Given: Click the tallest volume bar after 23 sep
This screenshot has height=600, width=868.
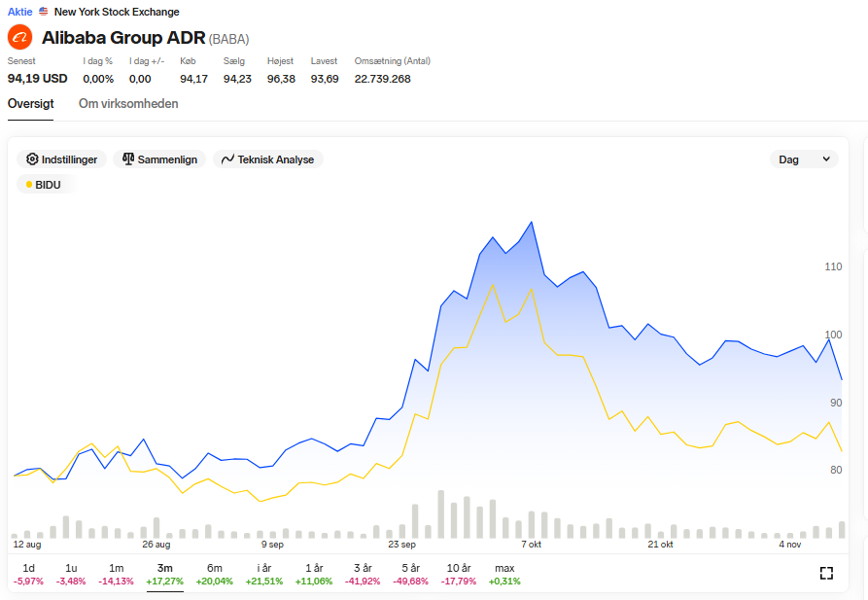Looking at the screenshot, I should point(440,514).
